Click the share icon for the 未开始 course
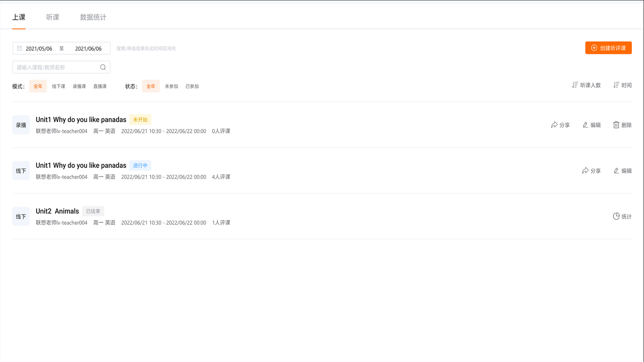Screen dimensions: 644x362 tap(554, 125)
